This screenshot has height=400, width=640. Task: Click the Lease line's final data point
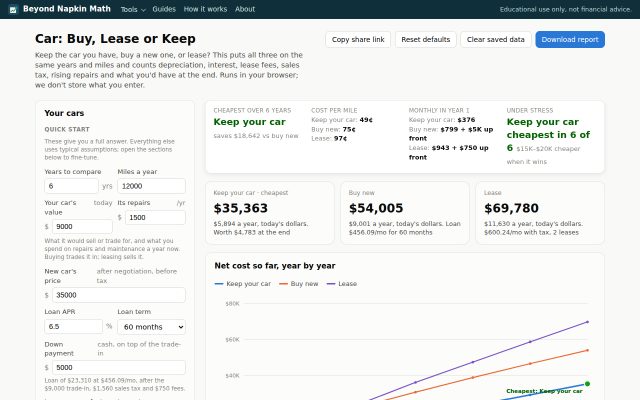click(x=587, y=322)
